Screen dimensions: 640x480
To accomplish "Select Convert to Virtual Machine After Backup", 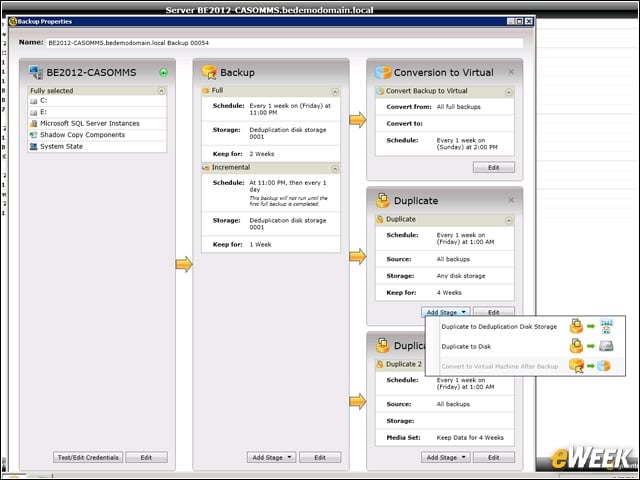I will pyautogui.click(x=525, y=366).
